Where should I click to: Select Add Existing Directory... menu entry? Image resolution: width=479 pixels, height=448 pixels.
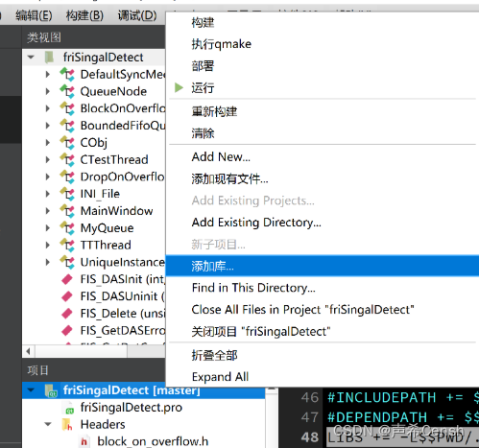pos(323,223)
